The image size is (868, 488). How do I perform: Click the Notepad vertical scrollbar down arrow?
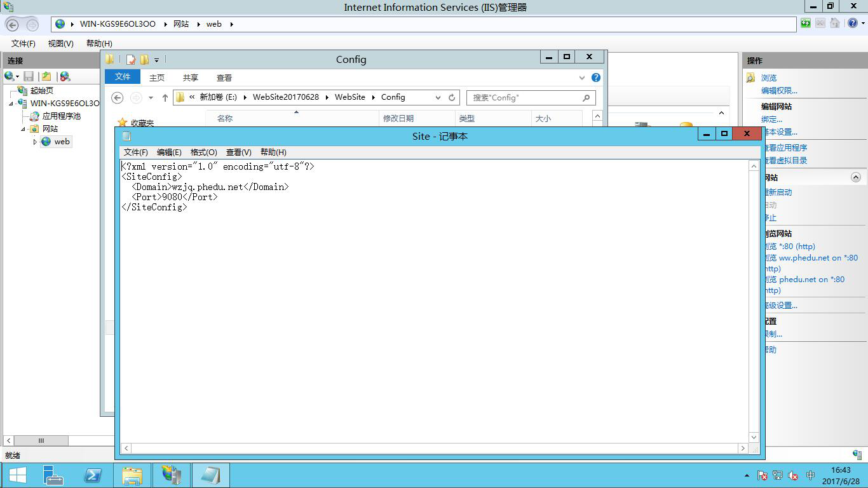[x=754, y=437]
